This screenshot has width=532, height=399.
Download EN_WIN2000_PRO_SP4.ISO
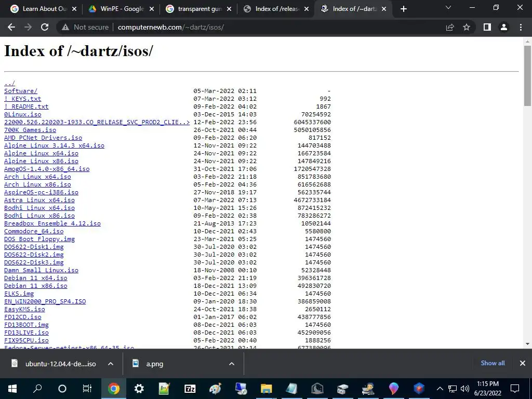click(x=45, y=302)
